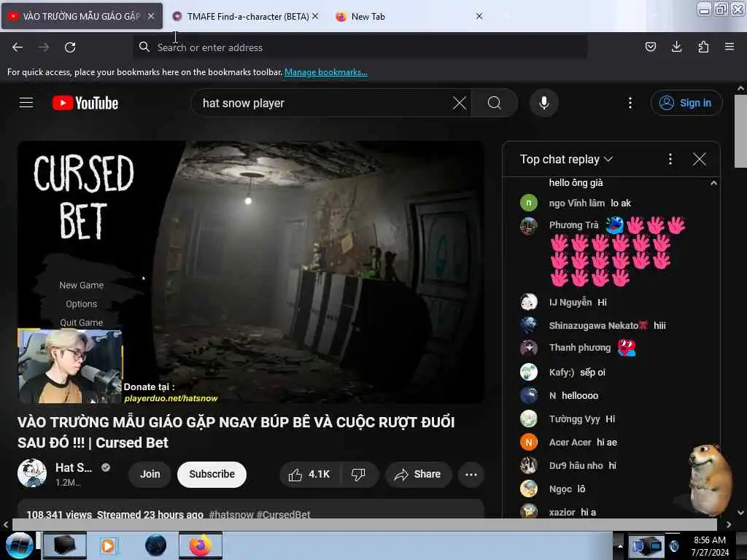Close the chat replay panel
Viewport: 747px width, 560px height.
point(700,159)
